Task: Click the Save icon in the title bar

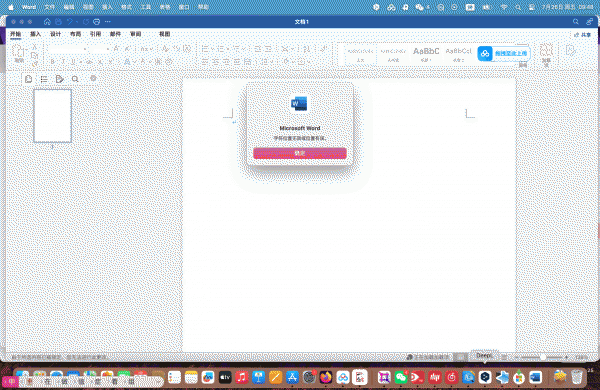Action: point(58,22)
